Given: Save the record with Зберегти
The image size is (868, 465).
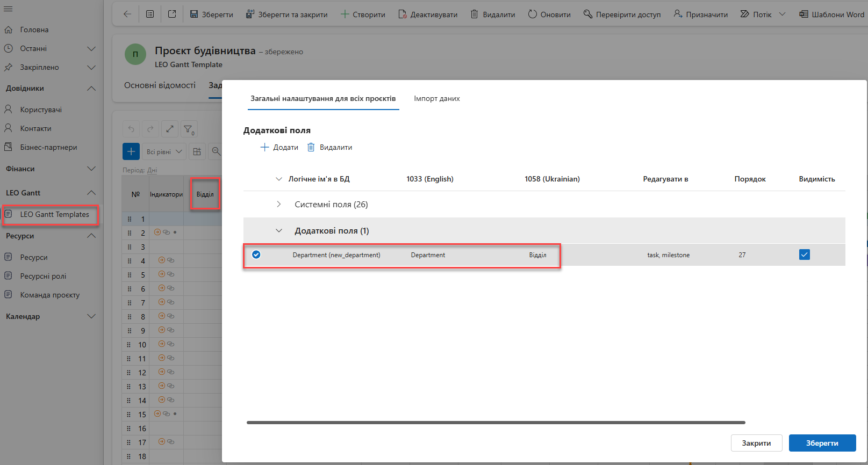Looking at the screenshot, I should [211, 14].
